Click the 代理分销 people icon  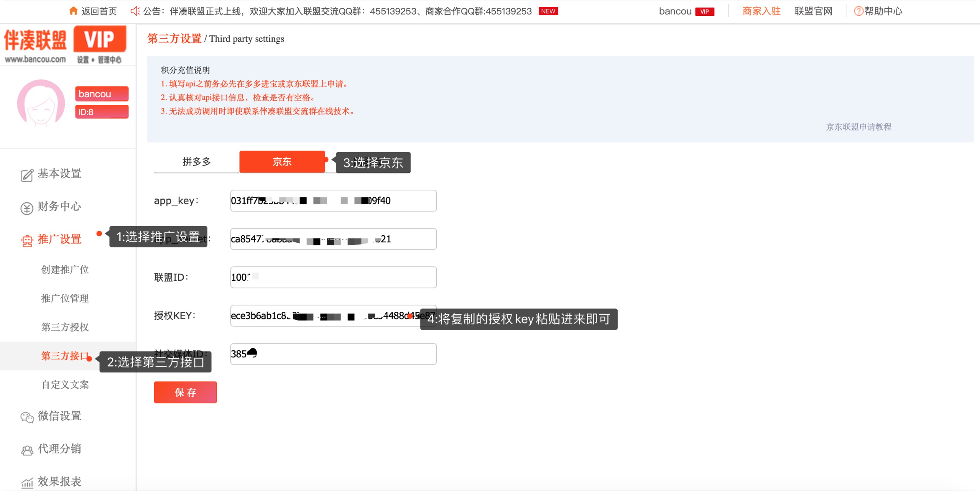27,450
